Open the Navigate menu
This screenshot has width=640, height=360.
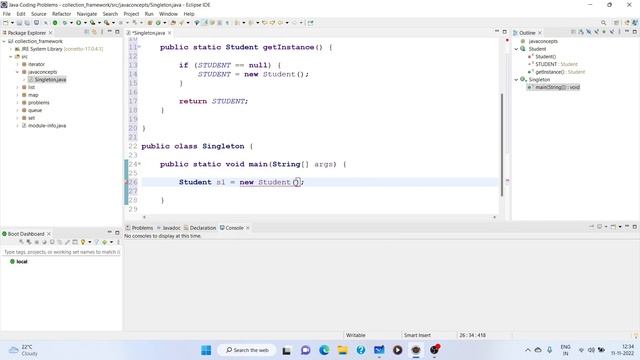click(x=87, y=14)
